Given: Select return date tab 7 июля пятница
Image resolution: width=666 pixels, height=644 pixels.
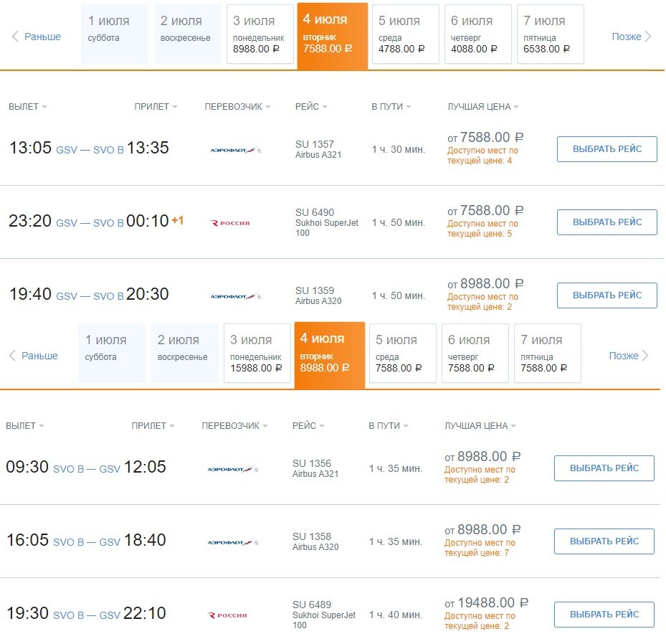Looking at the screenshot, I should [548, 354].
